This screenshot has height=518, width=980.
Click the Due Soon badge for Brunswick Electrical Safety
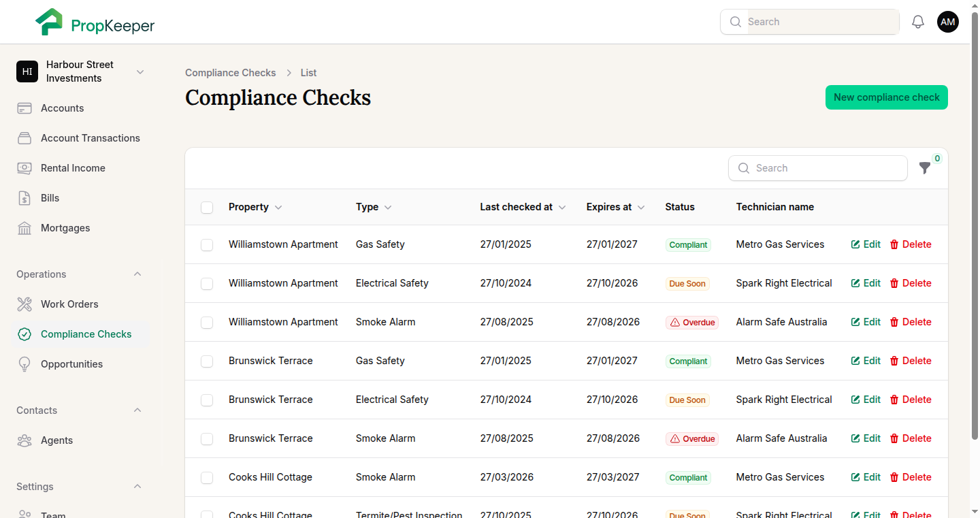687,400
